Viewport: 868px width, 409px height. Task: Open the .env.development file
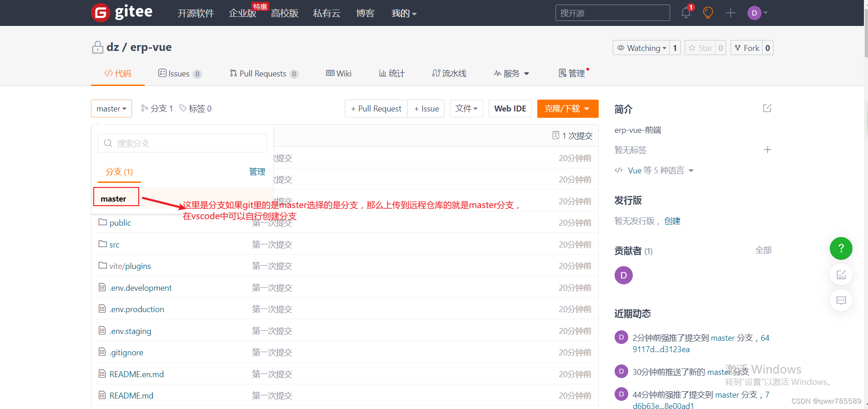tap(141, 288)
